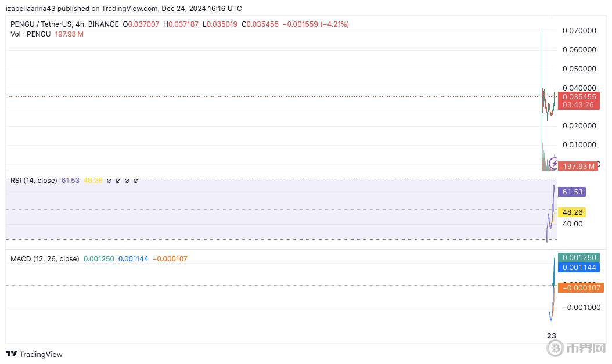This screenshot has height=364, width=612.
Task: Click the date marker 23 on time axis
Action: pyautogui.click(x=552, y=336)
